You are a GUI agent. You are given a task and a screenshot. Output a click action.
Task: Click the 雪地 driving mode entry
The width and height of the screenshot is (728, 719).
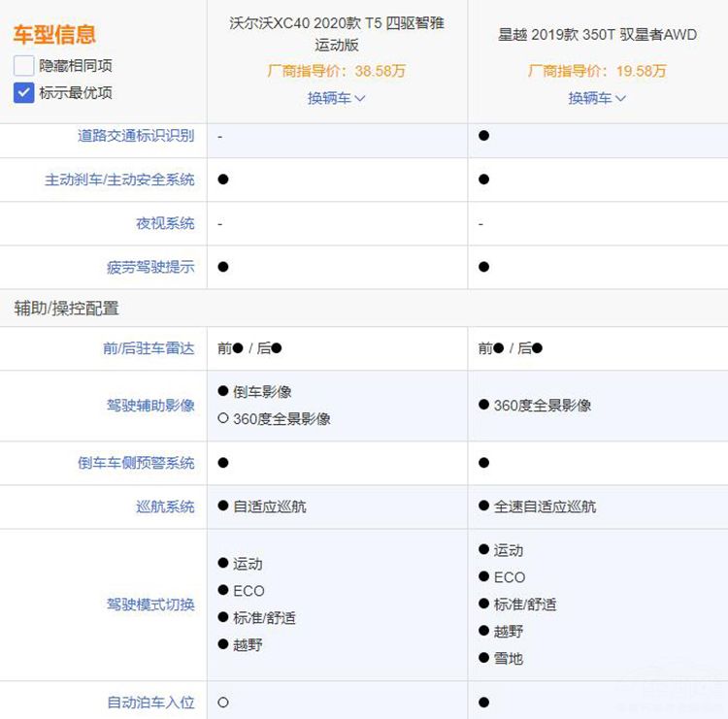tap(508, 658)
